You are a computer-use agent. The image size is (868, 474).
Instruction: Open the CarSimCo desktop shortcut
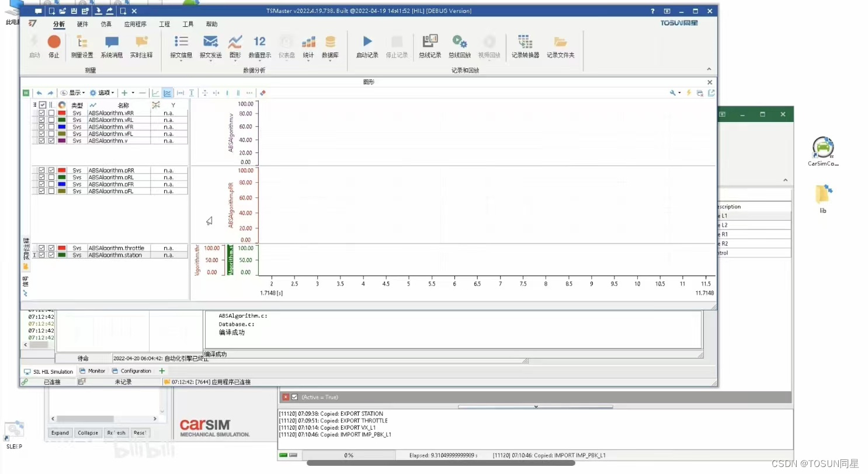click(823, 152)
